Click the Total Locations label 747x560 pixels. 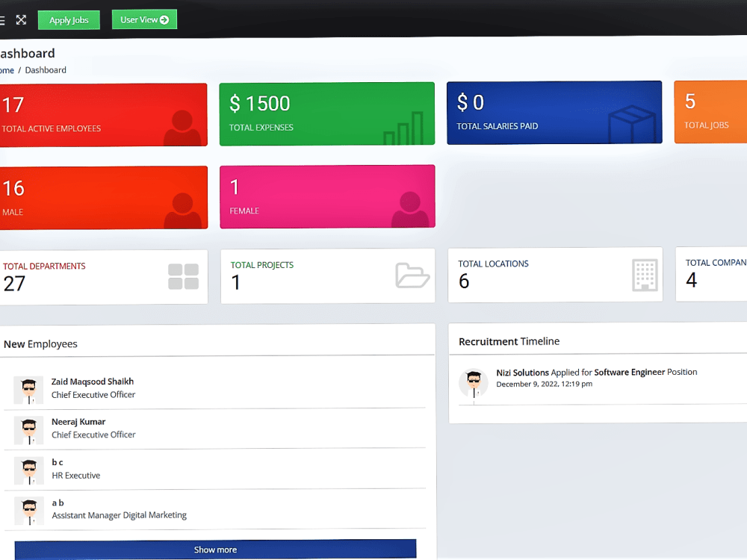(x=493, y=264)
